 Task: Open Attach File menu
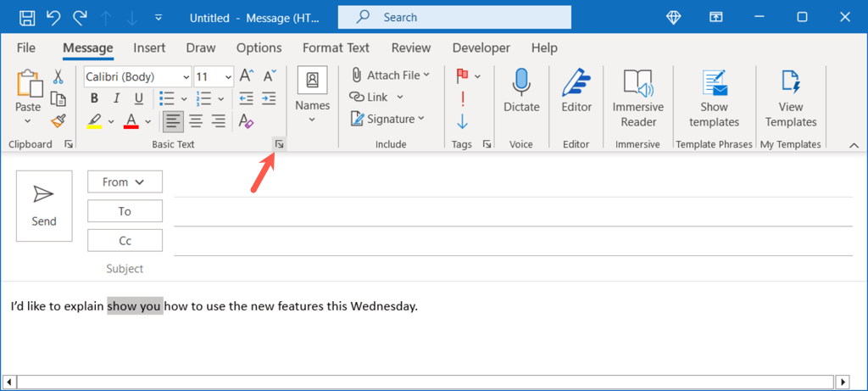click(391, 75)
